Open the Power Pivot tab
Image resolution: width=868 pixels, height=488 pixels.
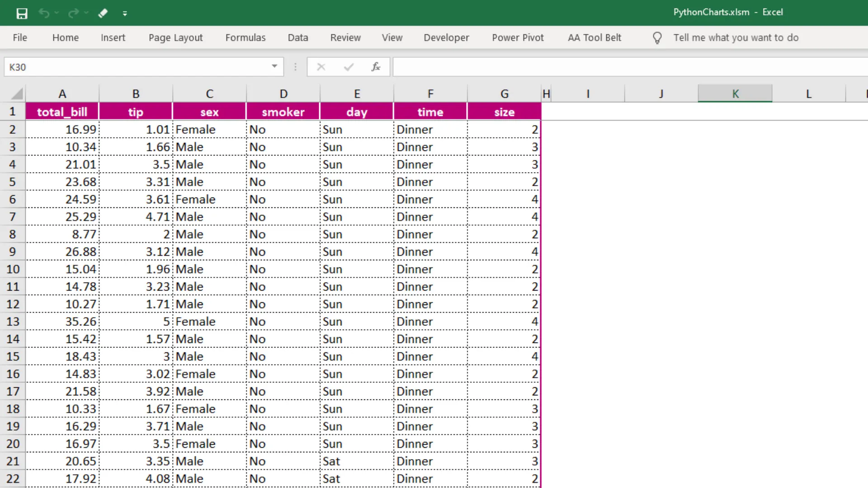click(x=518, y=38)
